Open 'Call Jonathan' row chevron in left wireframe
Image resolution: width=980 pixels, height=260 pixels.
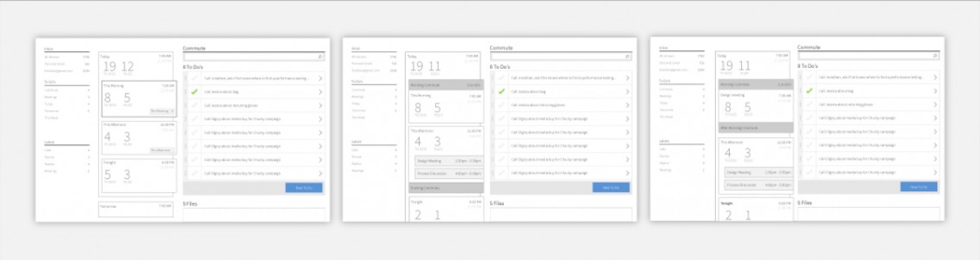[x=320, y=78]
